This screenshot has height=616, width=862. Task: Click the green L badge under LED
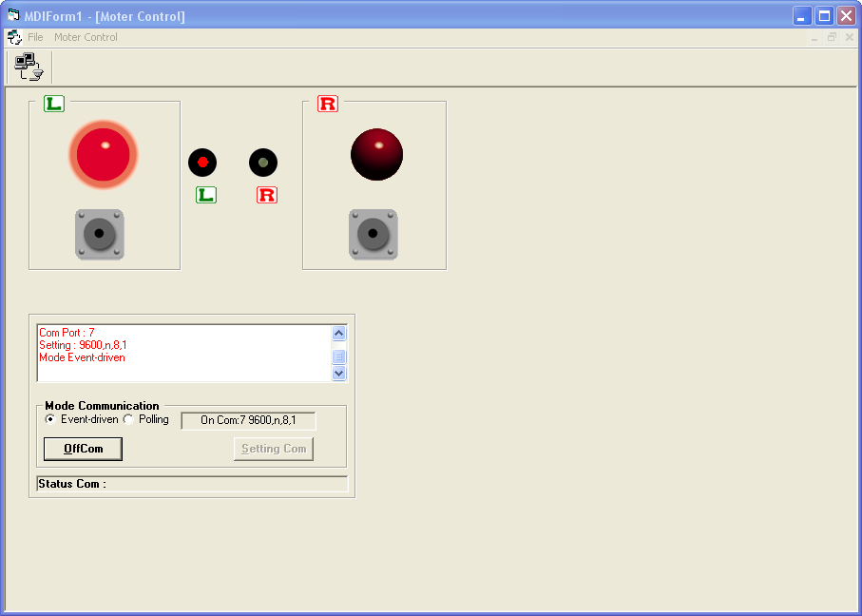(x=206, y=195)
